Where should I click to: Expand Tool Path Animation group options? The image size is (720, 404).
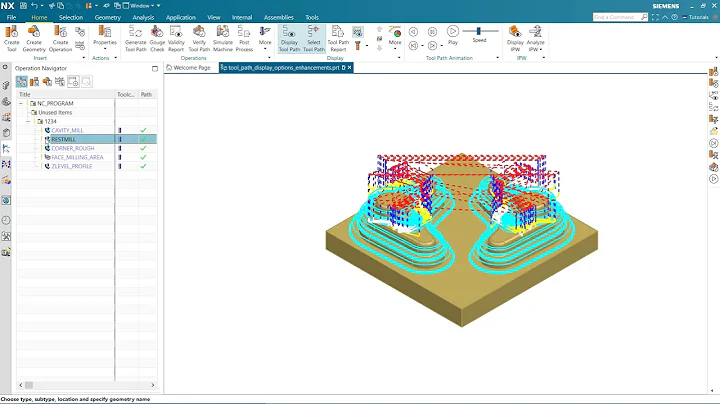(x=497, y=58)
